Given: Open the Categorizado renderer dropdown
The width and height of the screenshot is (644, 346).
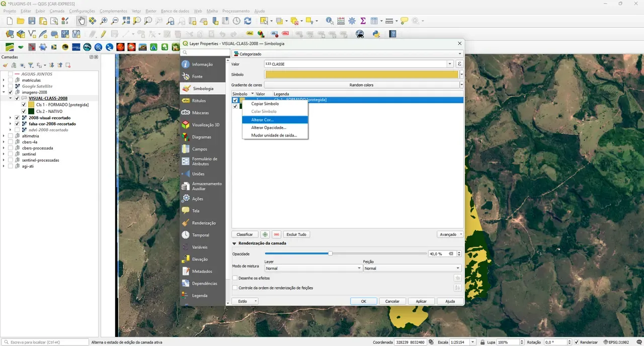Looking at the screenshot, I should [x=347, y=54].
